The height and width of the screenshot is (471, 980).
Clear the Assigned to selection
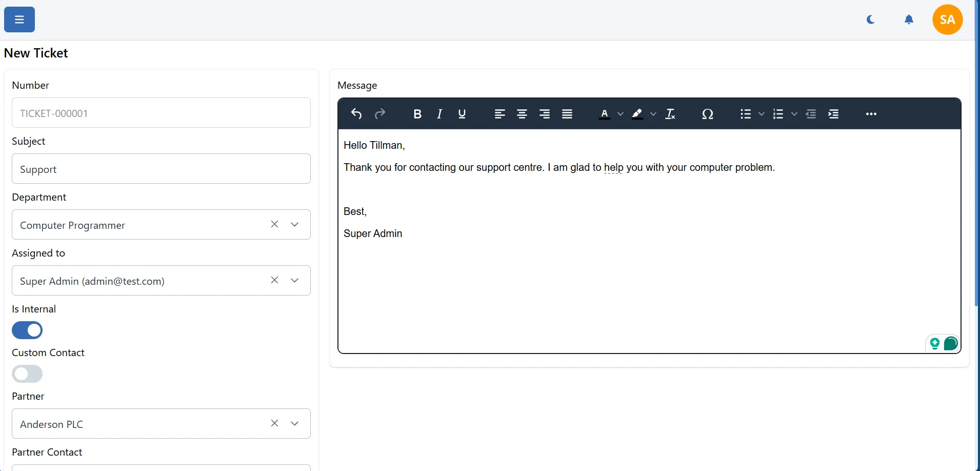click(275, 280)
